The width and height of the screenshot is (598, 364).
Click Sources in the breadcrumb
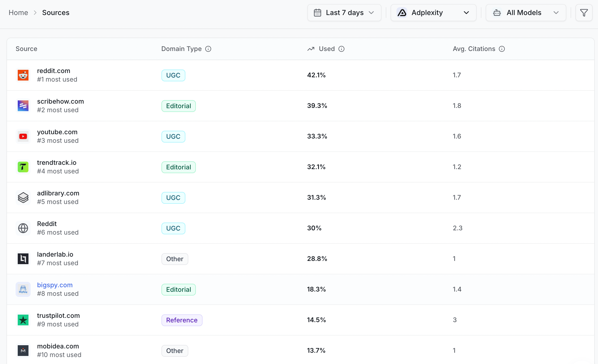click(x=56, y=13)
